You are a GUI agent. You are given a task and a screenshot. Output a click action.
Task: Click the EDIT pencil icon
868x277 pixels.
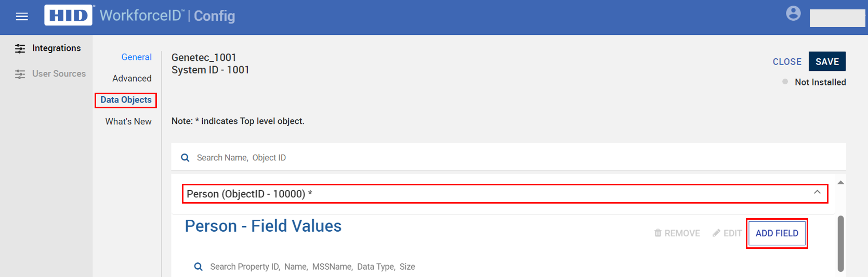(x=716, y=233)
